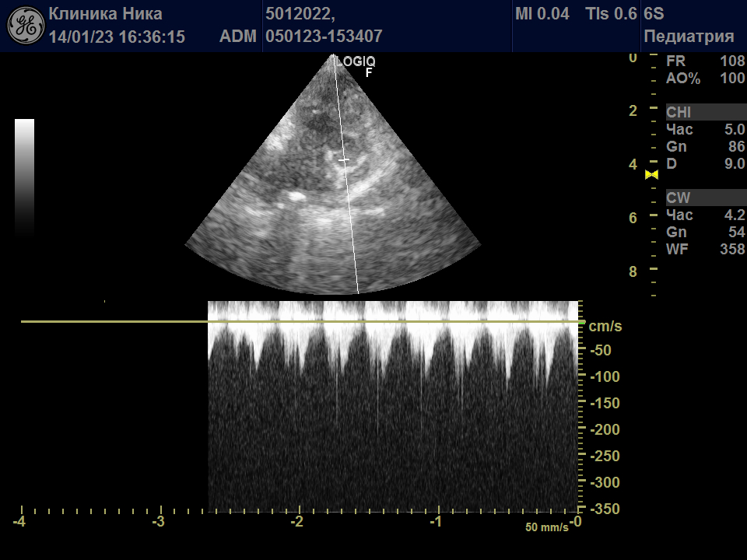Click the 'LOGIQ F' label above the sector

click(x=356, y=66)
